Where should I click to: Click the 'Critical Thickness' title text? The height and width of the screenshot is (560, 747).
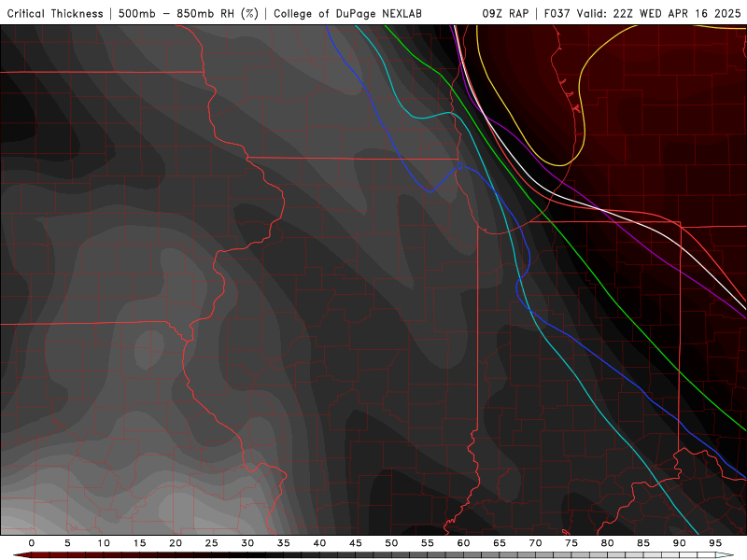pyautogui.click(x=55, y=14)
